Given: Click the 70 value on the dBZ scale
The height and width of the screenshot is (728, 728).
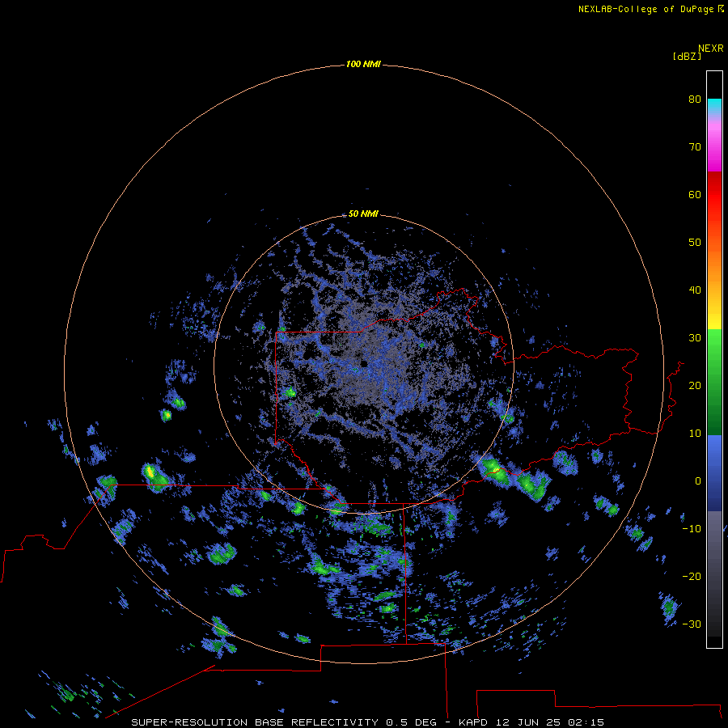Looking at the screenshot, I should click(695, 147).
